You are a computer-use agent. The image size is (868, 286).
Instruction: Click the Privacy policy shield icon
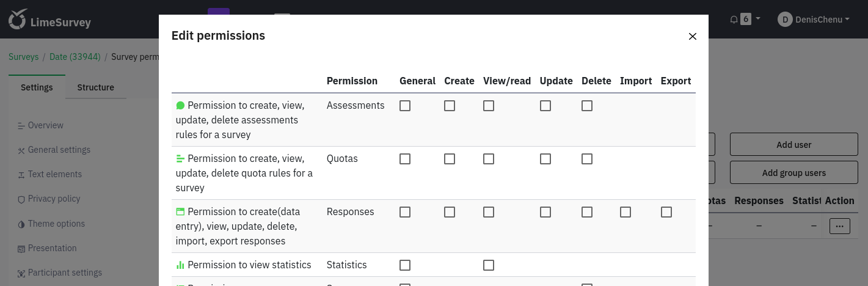pyautogui.click(x=21, y=199)
